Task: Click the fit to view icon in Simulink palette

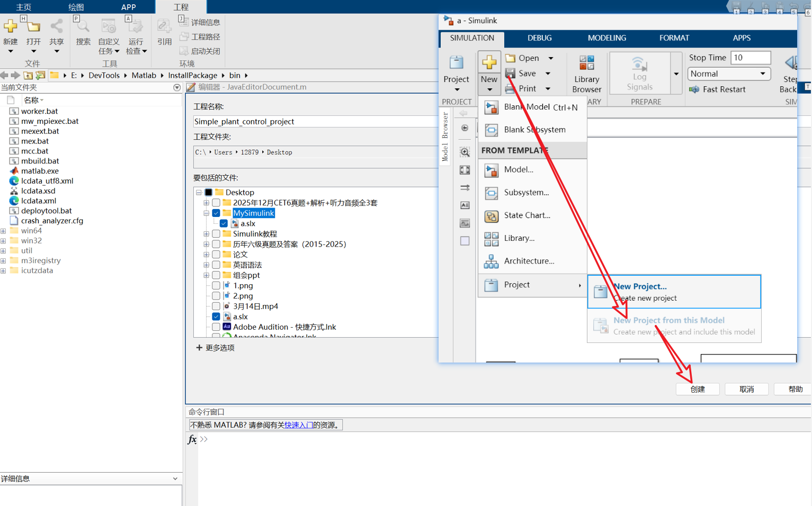Action: [x=465, y=170]
